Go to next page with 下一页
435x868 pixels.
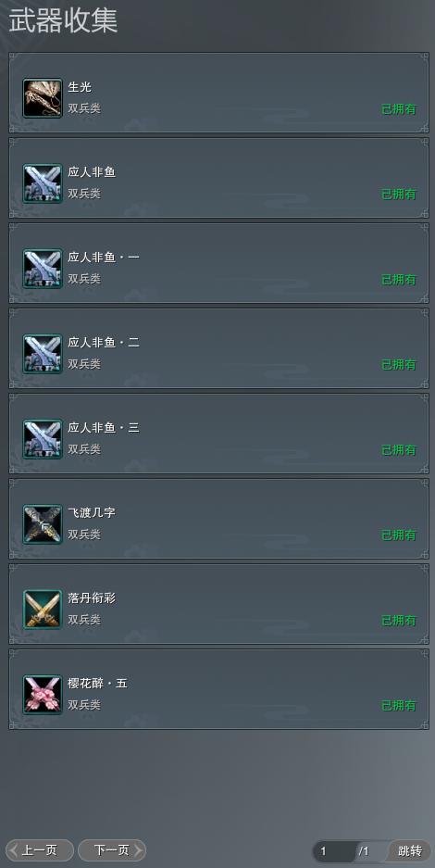pyautogui.click(x=112, y=850)
